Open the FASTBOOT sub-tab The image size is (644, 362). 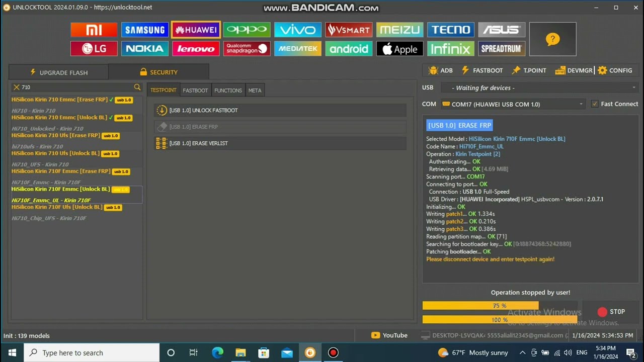pyautogui.click(x=195, y=90)
